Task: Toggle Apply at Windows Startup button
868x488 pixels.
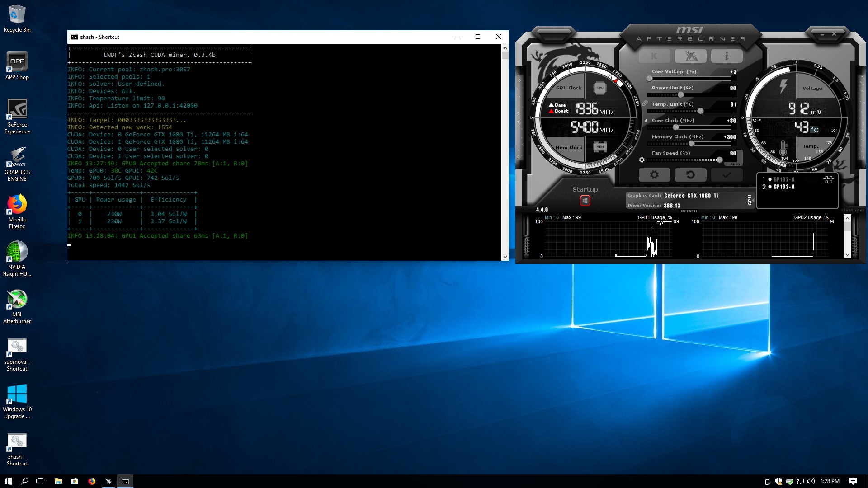Action: (x=585, y=201)
